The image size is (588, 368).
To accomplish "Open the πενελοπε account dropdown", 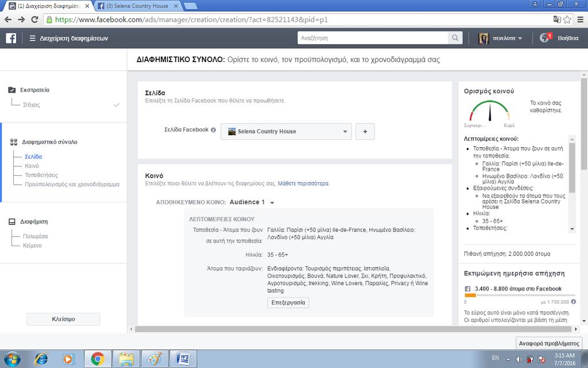I will pos(508,39).
